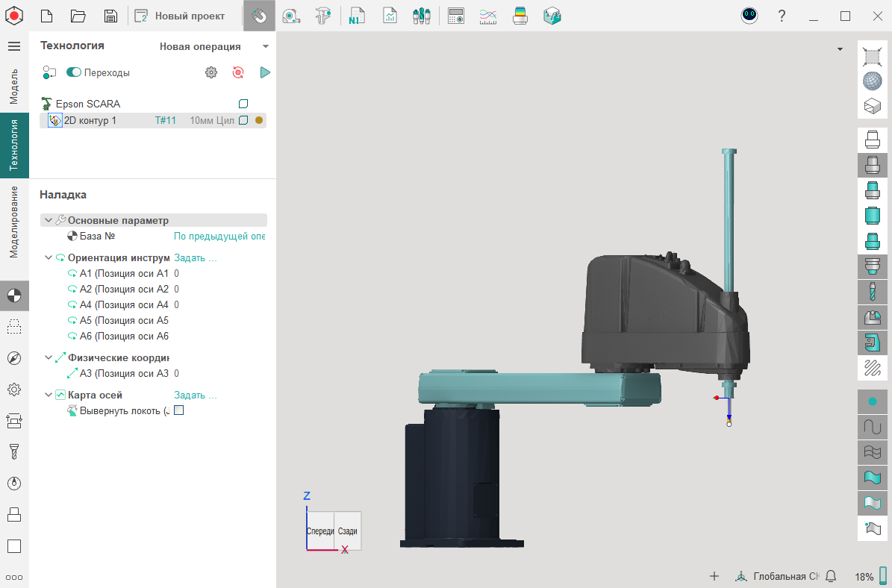Click the red reset operation icon
892x588 pixels.
[x=237, y=72]
